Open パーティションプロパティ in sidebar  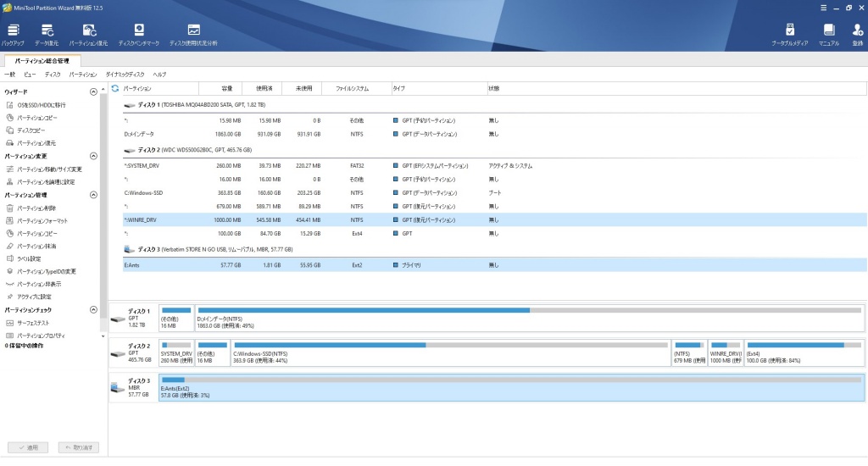click(36, 336)
